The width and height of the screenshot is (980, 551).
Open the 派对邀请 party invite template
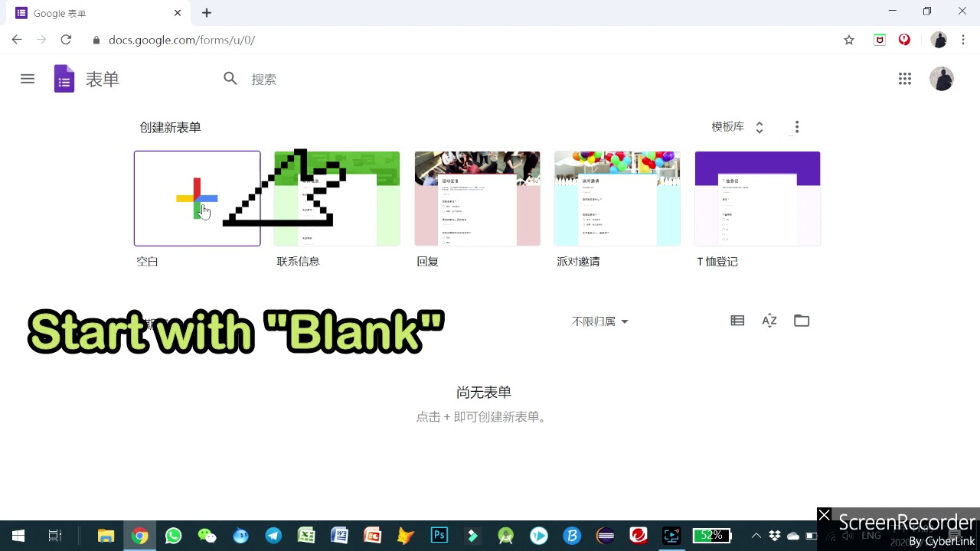(x=617, y=198)
